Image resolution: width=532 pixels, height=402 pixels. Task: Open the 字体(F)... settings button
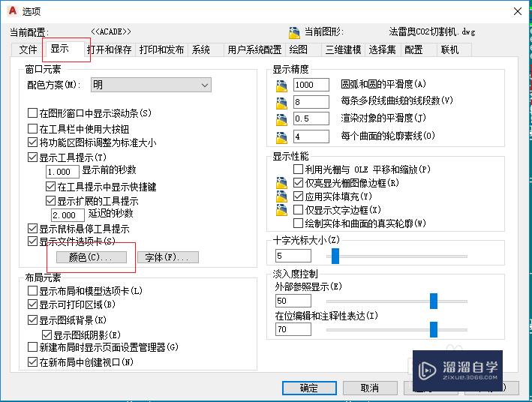click(x=168, y=257)
